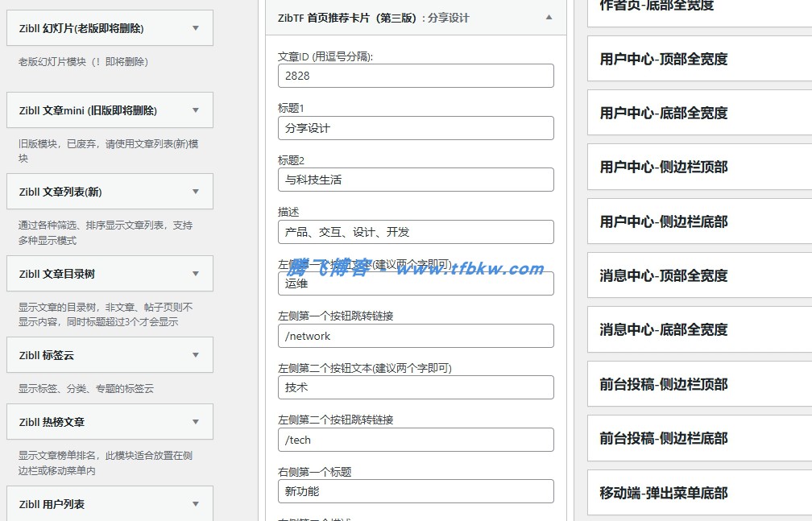Viewport: 812px width, 521px height.
Task: Expand the Zibll 文章mini widget arrow
Action: [x=196, y=110]
